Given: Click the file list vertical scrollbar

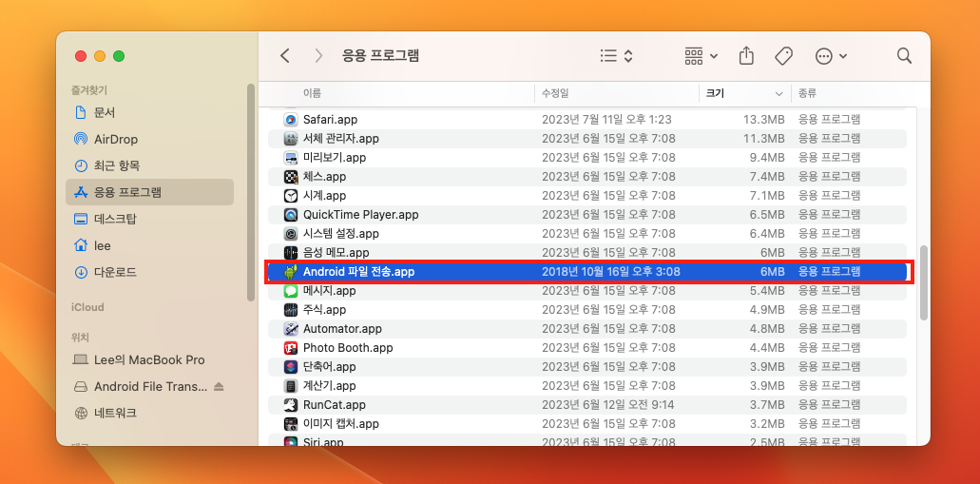Looking at the screenshot, I should pyautogui.click(x=924, y=282).
